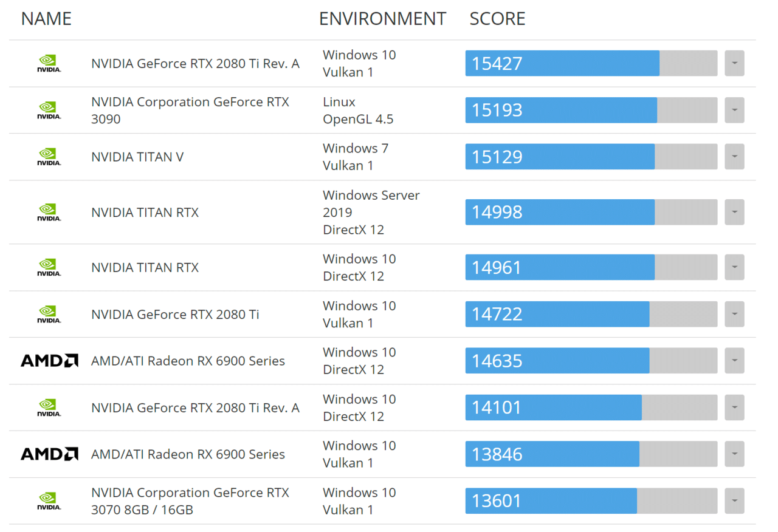This screenshot has width=778, height=532.
Task: Select NVIDIA TITAN V name
Action: 137,157
